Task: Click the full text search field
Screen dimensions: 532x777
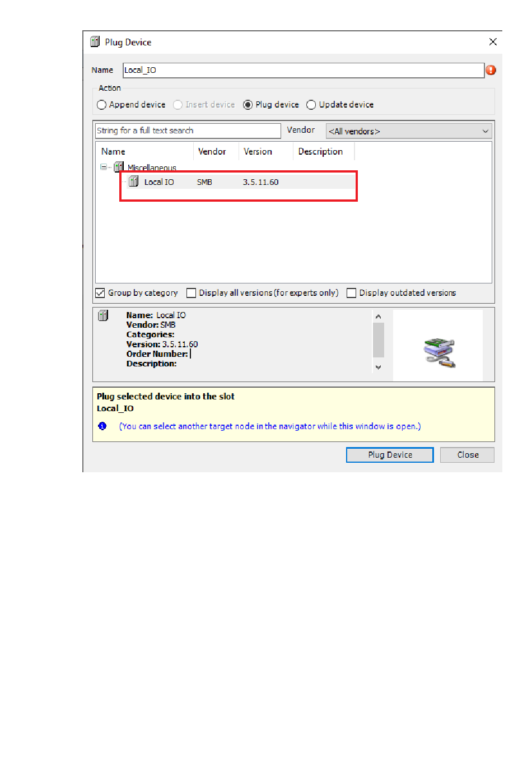Action: point(188,131)
